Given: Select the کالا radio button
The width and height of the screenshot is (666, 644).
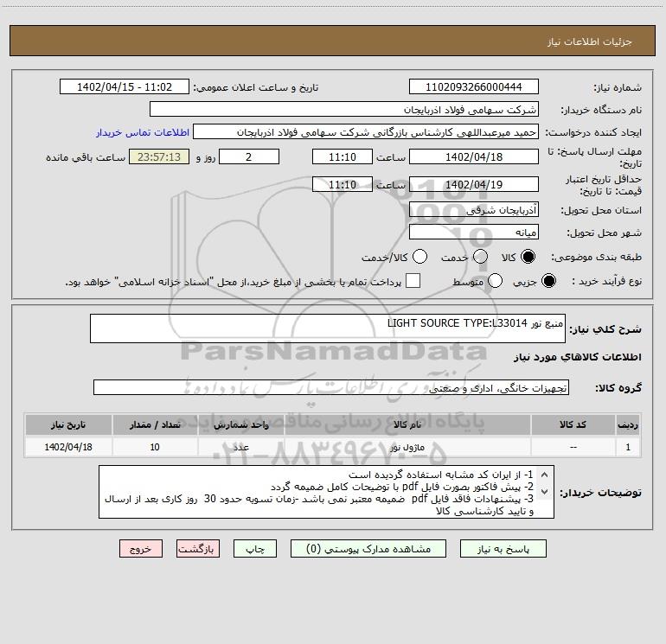Looking at the screenshot, I should point(528,257).
